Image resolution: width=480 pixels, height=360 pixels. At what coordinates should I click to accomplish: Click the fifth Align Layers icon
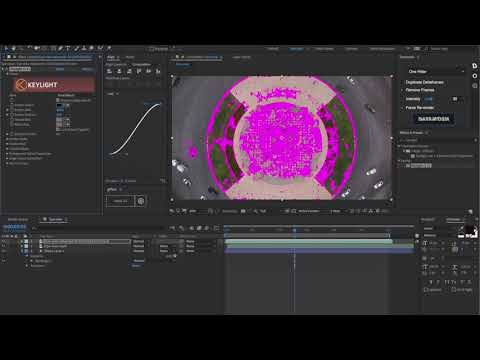click(x=149, y=71)
